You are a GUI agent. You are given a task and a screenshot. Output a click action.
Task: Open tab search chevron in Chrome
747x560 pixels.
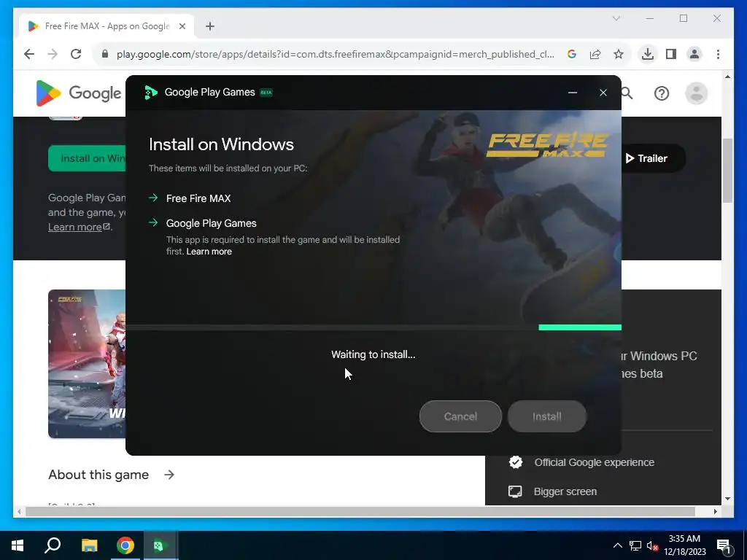[x=616, y=18]
